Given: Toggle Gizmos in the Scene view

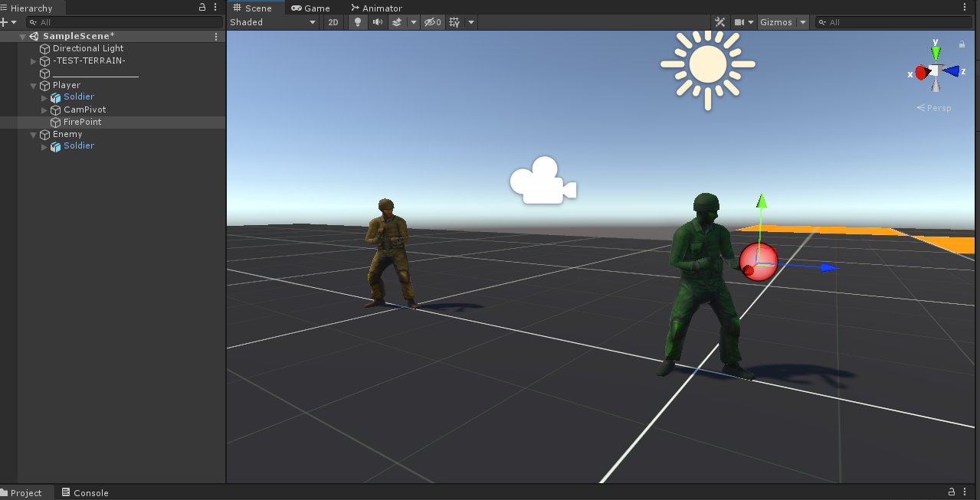Looking at the screenshot, I should (776, 22).
